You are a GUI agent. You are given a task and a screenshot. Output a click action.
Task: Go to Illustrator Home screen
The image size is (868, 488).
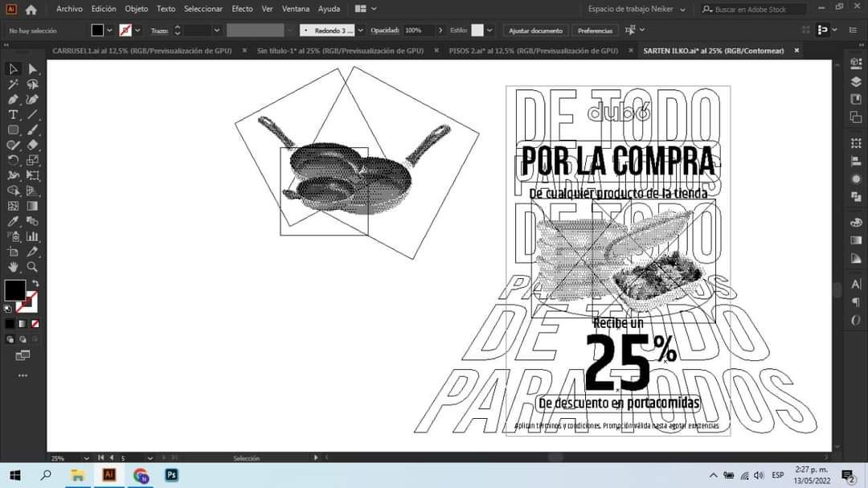click(31, 10)
